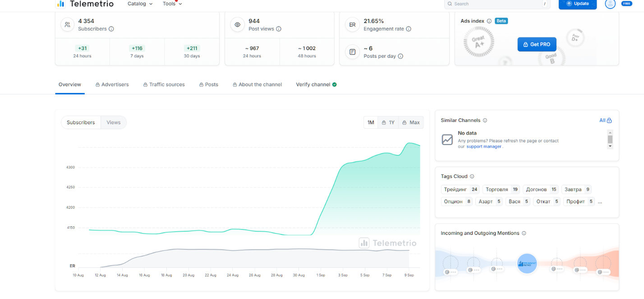Open the support manager link

pos(483,147)
